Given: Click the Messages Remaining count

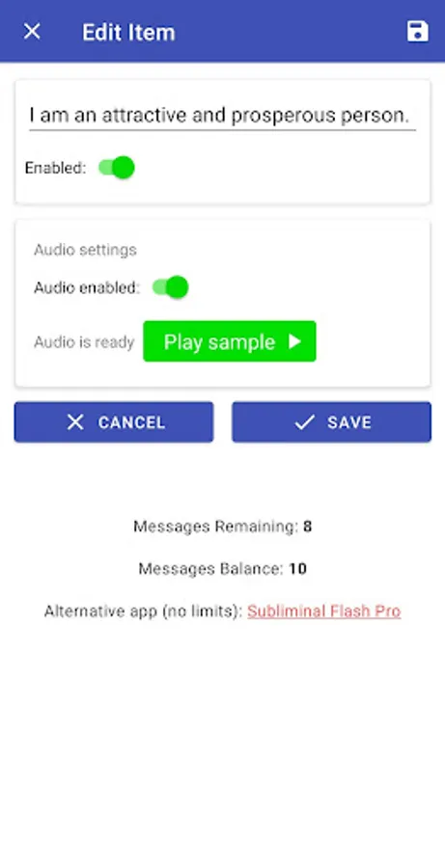Looking at the screenshot, I should click(x=308, y=526).
